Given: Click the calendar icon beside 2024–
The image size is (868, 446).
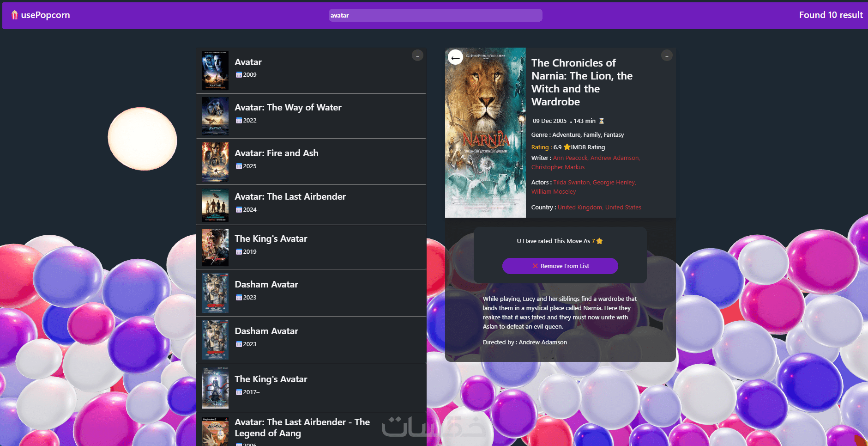Looking at the screenshot, I should pyautogui.click(x=239, y=210).
